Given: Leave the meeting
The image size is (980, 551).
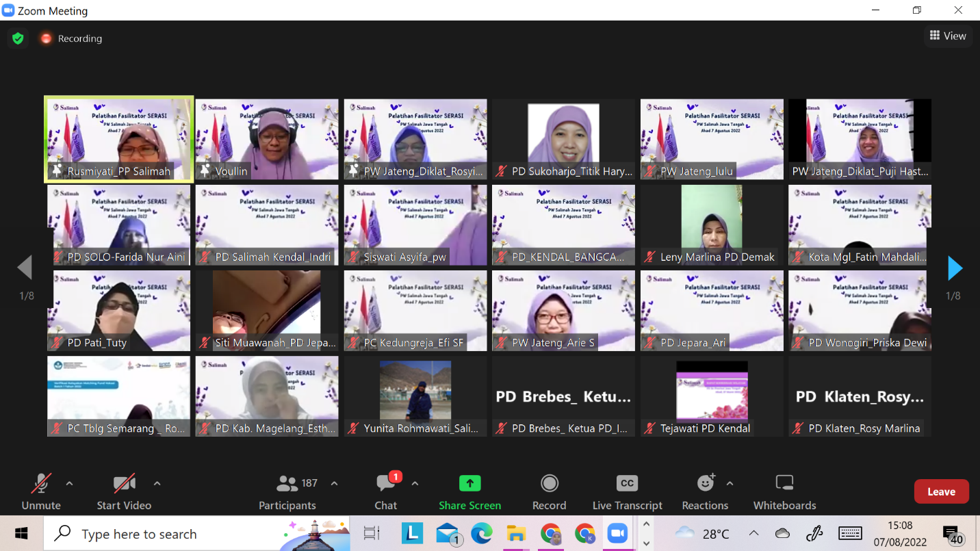Looking at the screenshot, I should coord(942,491).
